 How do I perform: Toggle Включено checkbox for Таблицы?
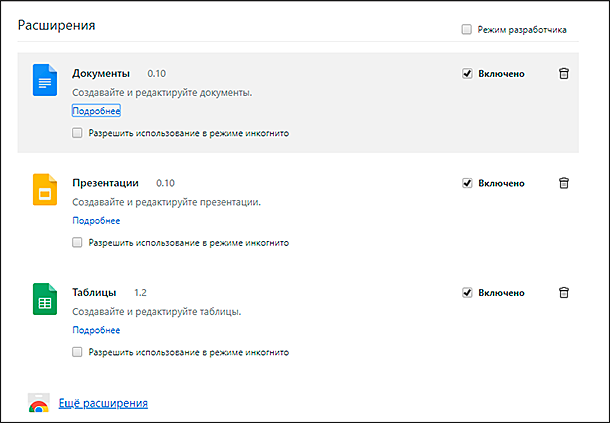[467, 293]
